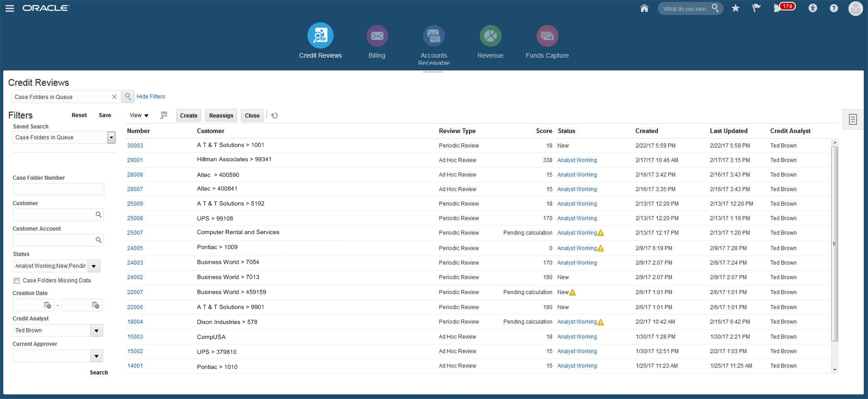
Task: Click the Create button
Action: pos(188,115)
